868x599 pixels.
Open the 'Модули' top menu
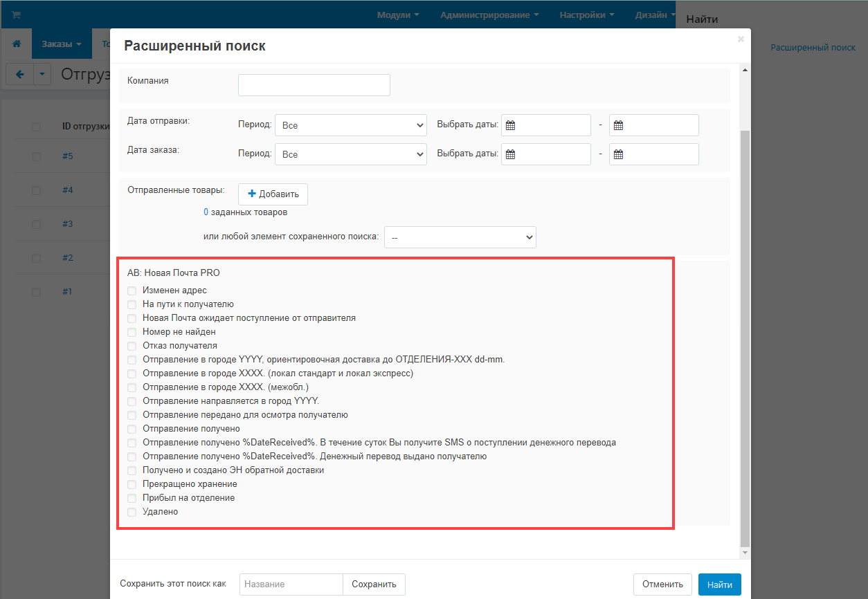[x=398, y=15]
